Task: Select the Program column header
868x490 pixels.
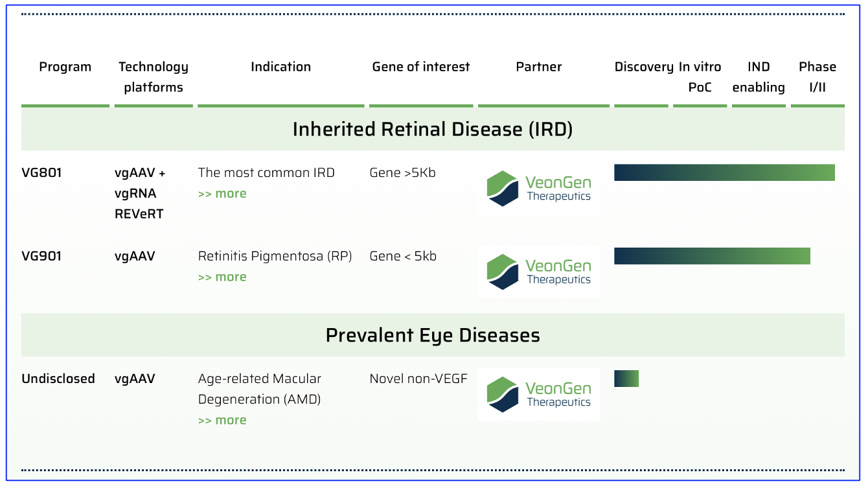Action: coord(65,67)
